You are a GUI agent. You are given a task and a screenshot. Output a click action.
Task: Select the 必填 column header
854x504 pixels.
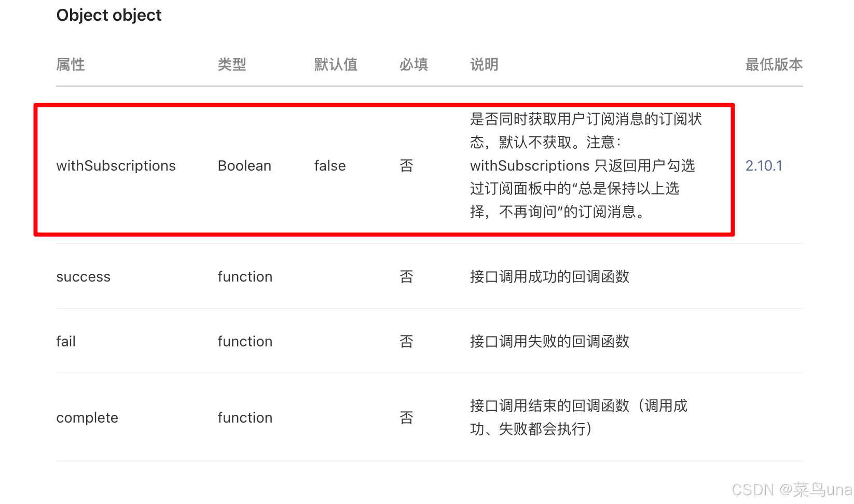pos(414,64)
